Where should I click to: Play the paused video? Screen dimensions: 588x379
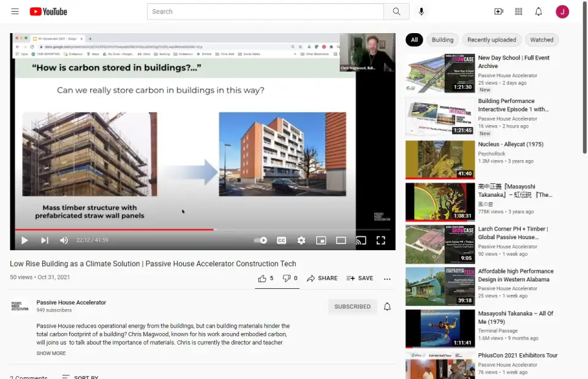pyautogui.click(x=24, y=240)
